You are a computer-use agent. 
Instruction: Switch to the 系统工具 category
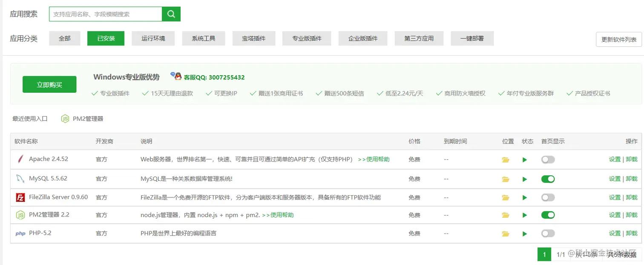coord(204,38)
